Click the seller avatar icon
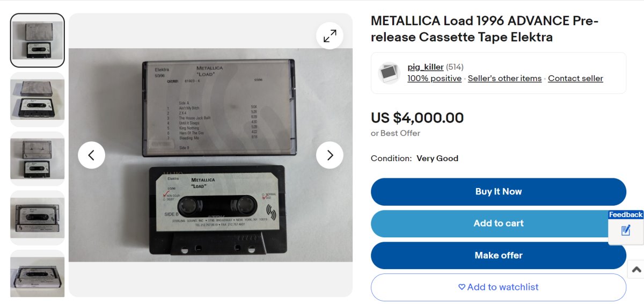 [x=389, y=73]
